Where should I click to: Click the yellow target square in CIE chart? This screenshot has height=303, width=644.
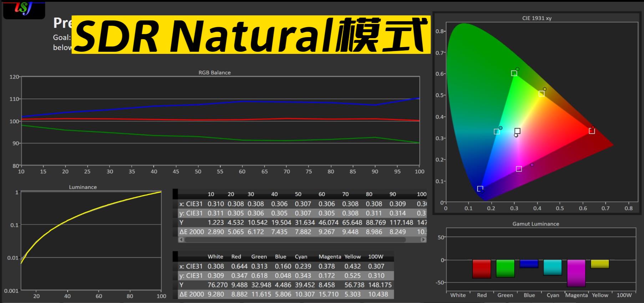[541, 94]
